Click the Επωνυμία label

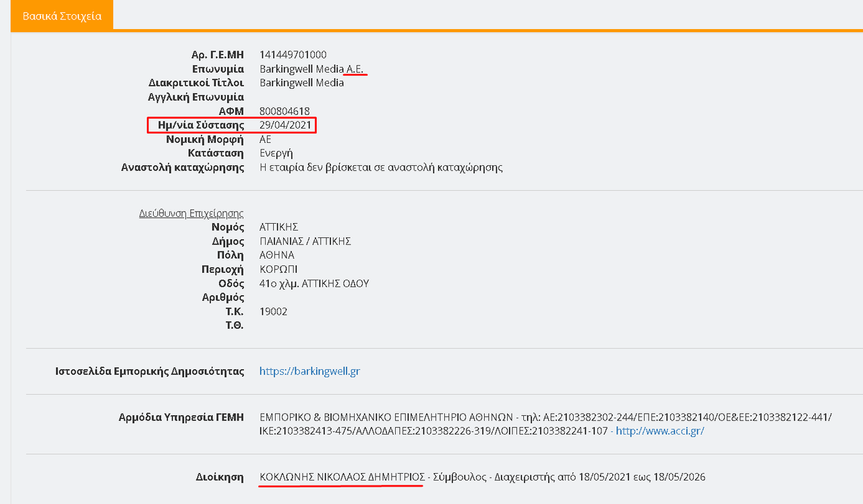click(x=218, y=69)
